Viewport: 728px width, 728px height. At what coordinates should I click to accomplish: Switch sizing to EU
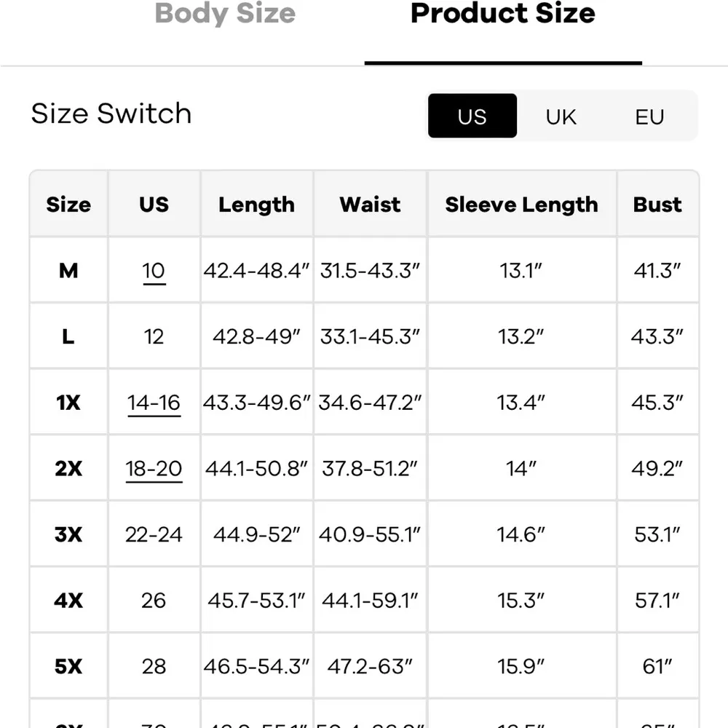point(649,116)
